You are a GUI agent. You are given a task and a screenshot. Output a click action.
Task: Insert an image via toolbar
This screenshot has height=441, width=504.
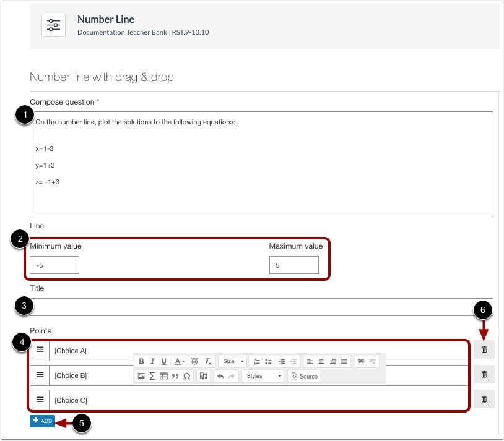pyautogui.click(x=141, y=376)
